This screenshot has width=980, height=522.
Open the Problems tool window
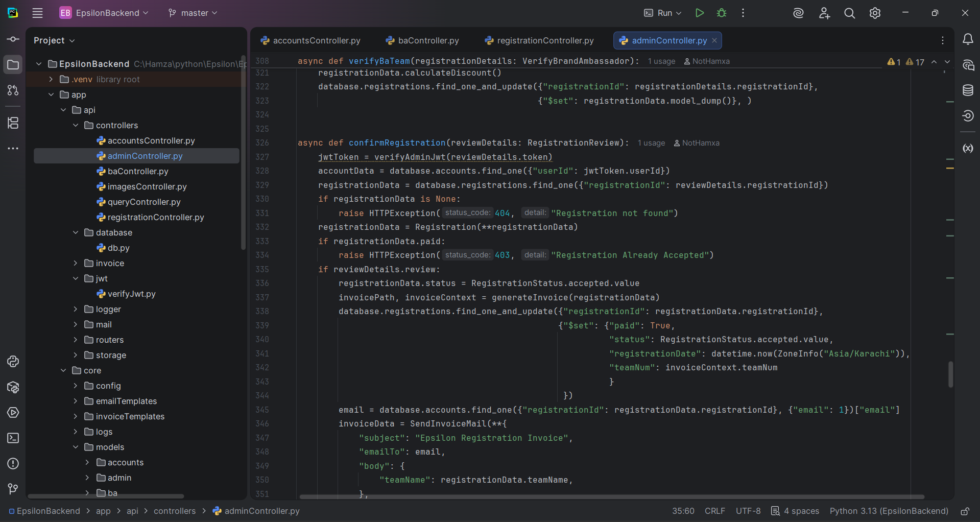pyautogui.click(x=13, y=464)
